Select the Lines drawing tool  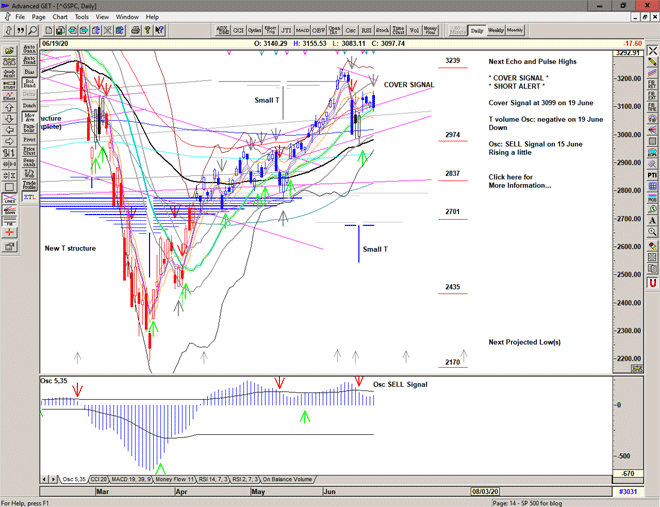(x=9, y=198)
